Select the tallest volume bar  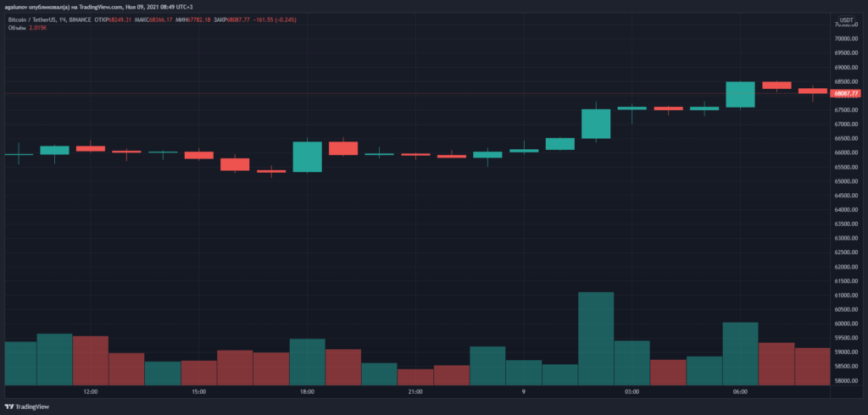[x=595, y=339]
